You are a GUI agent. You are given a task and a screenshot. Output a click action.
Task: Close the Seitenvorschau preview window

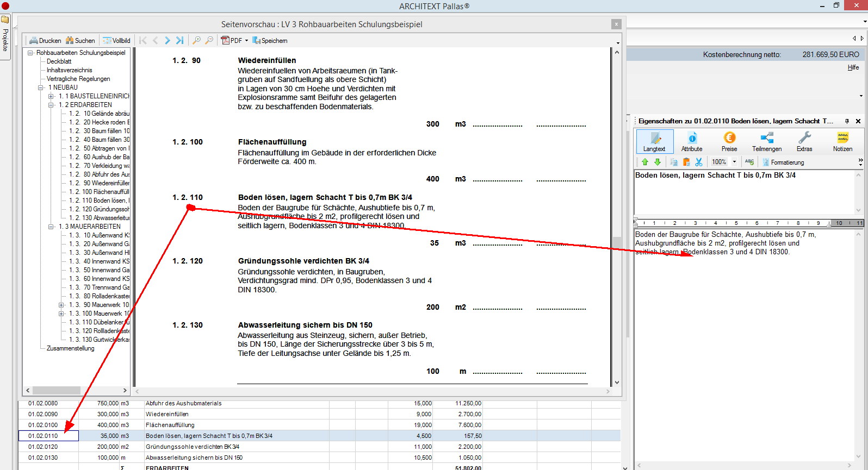point(616,24)
